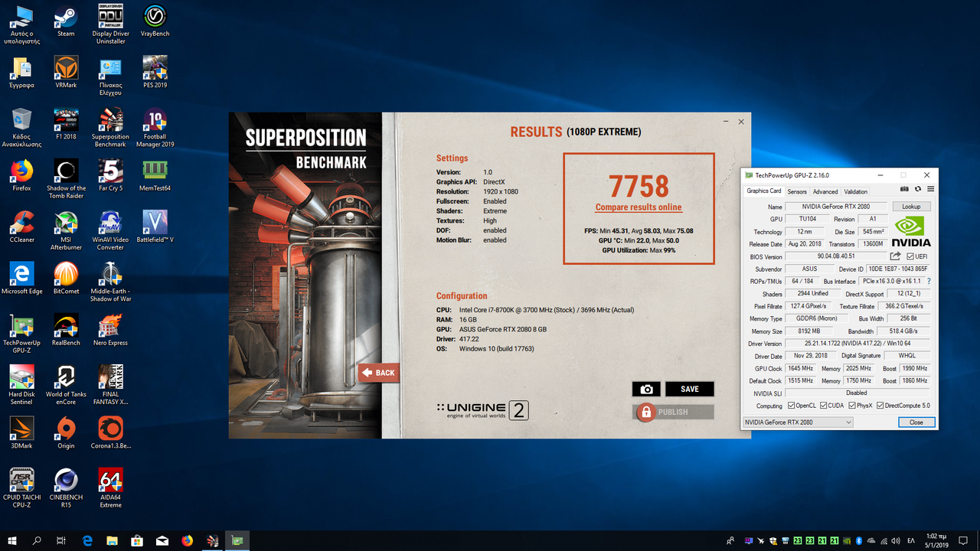Click the Bluetooth tray icon
The image size is (980, 551).
(x=858, y=540)
